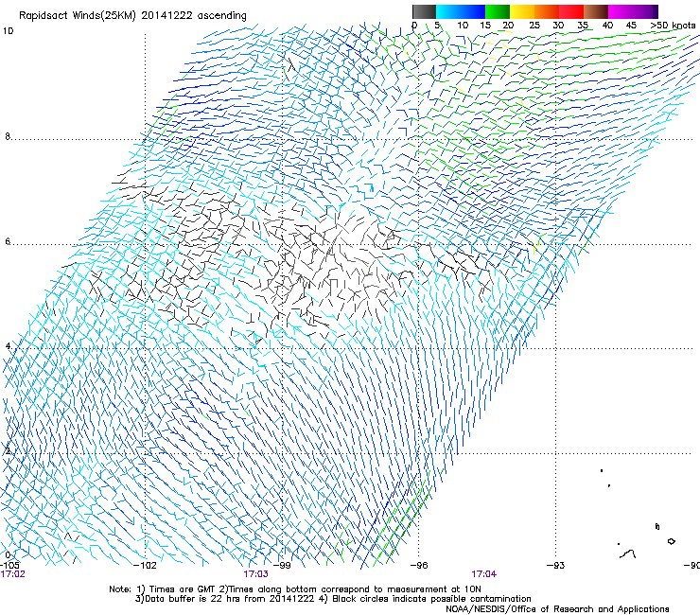Click the latitude '6' axis label
Screen dimensions: 700x615
pos(8,241)
